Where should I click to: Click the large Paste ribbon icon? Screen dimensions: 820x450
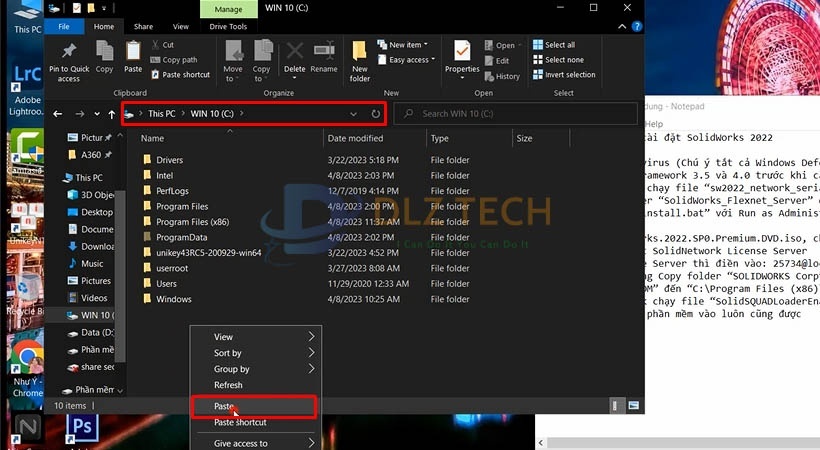point(133,58)
